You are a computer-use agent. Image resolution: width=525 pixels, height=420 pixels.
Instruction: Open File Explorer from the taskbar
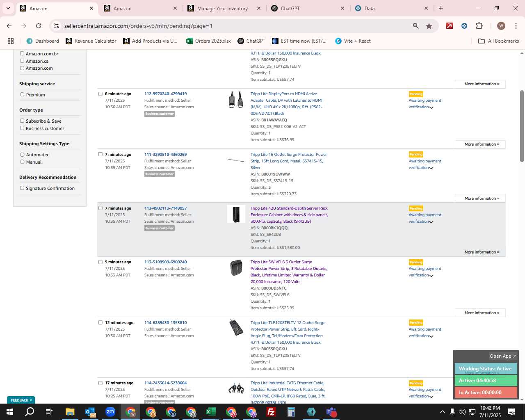coord(70,412)
